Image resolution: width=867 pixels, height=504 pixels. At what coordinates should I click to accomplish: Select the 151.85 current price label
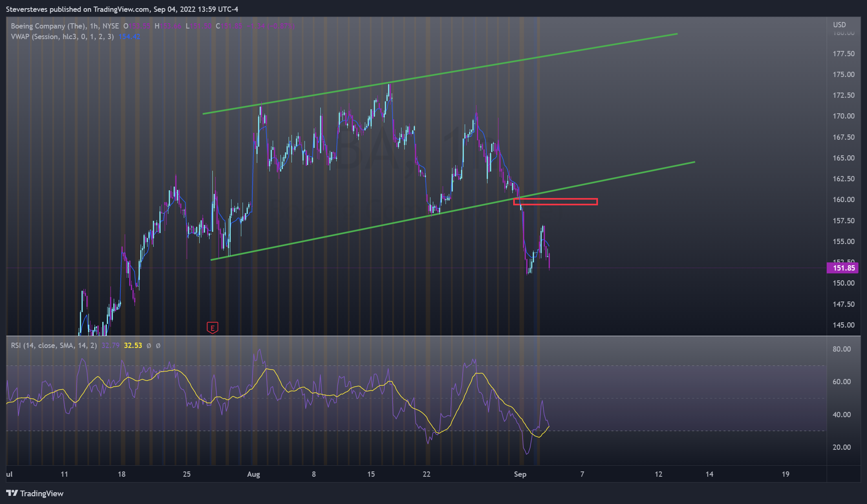pyautogui.click(x=843, y=268)
